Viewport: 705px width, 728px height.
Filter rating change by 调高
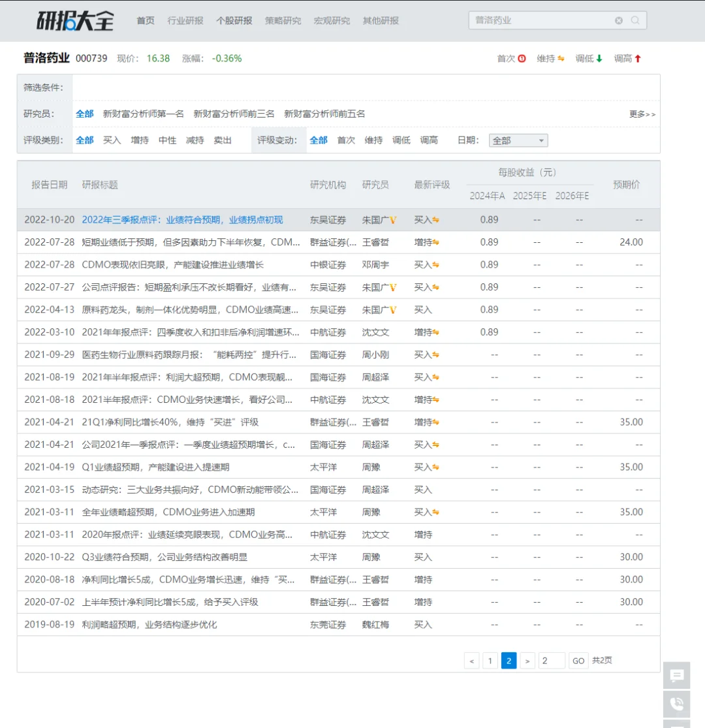[x=429, y=140]
